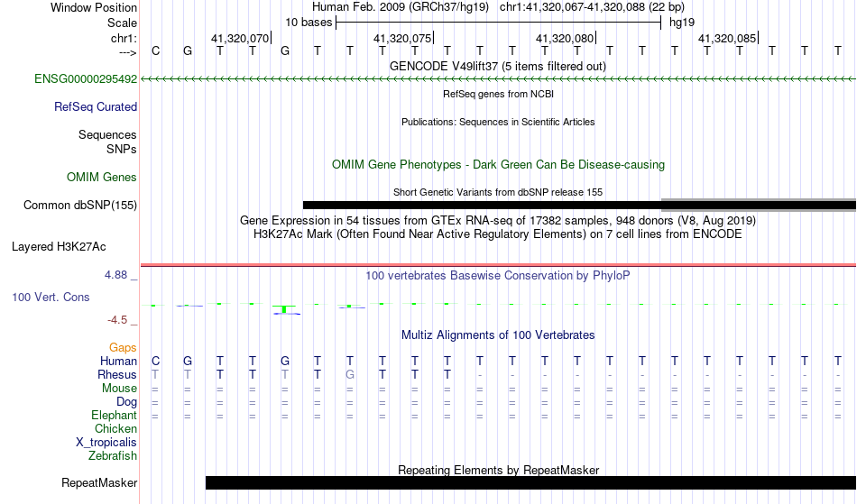
Task: Click the 41,320,085 position marker
Action: [728, 38]
